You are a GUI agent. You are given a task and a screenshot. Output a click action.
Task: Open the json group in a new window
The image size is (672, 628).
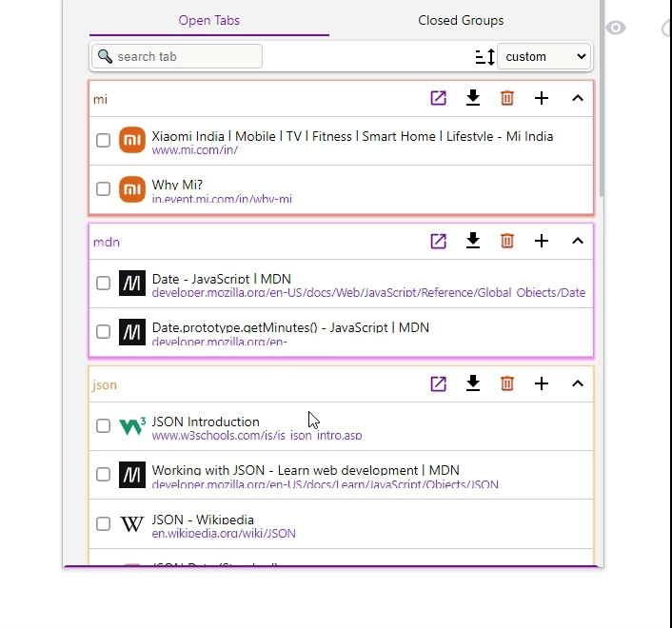438,383
